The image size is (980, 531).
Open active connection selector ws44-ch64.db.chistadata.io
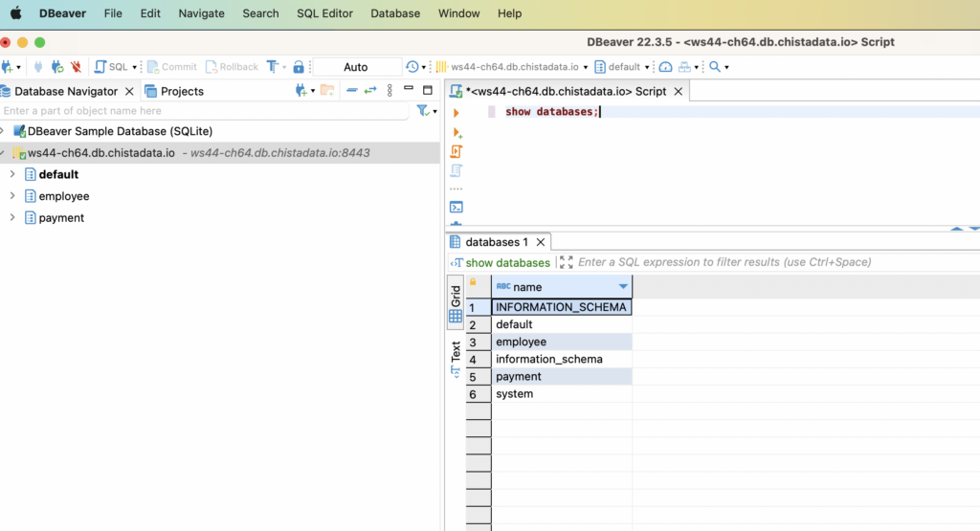coord(512,67)
